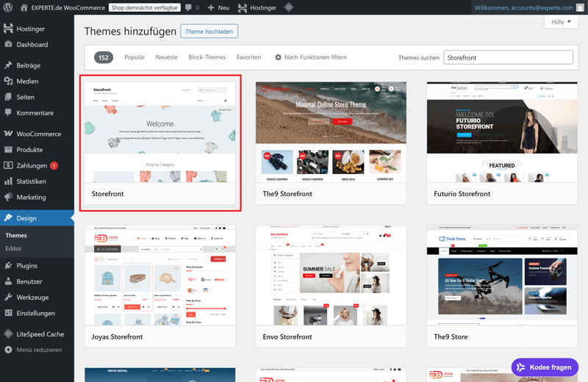Select the Neueste filter tab
The width and height of the screenshot is (588, 382).
pos(167,57)
